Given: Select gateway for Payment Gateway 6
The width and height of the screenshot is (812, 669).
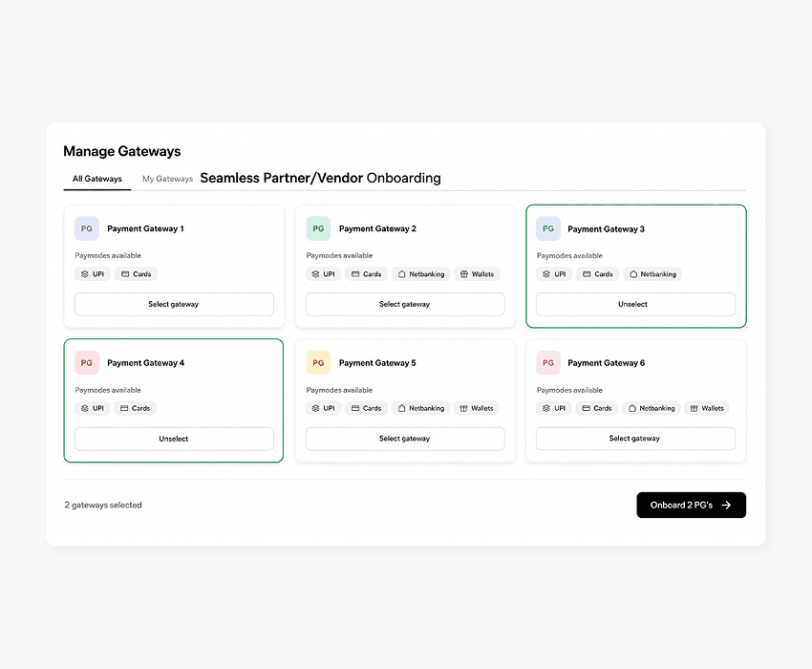Looking at the screenshot, I should click(635, 439).
